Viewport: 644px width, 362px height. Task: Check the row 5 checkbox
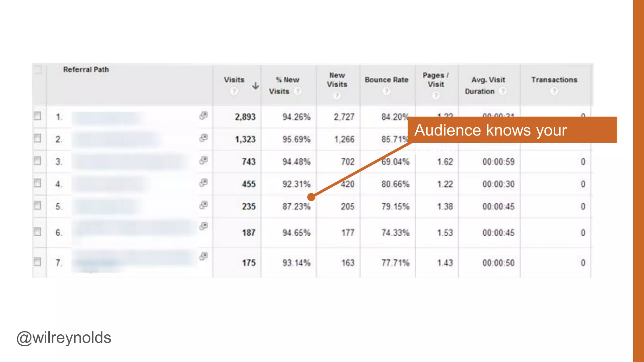(x=37, y=206)
